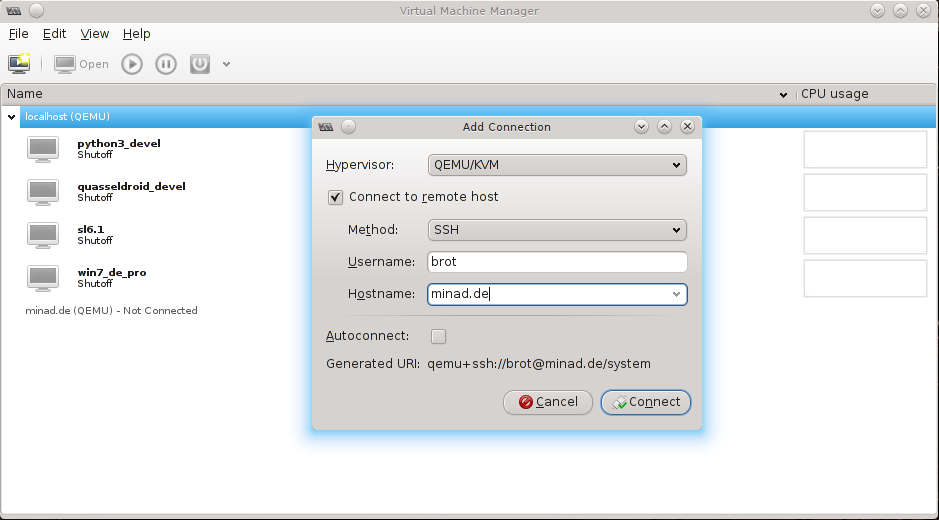939x520 pixels.
Task: Click the sl6.1 CPU usage graph
Action: coord(865,235)
